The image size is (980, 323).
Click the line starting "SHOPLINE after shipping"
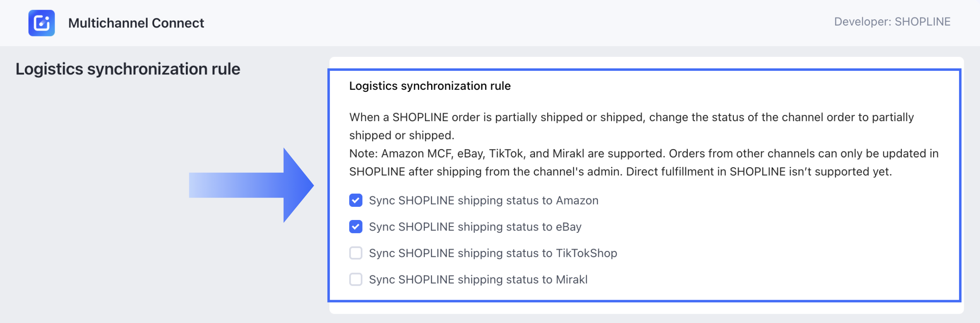pos(620,172)
